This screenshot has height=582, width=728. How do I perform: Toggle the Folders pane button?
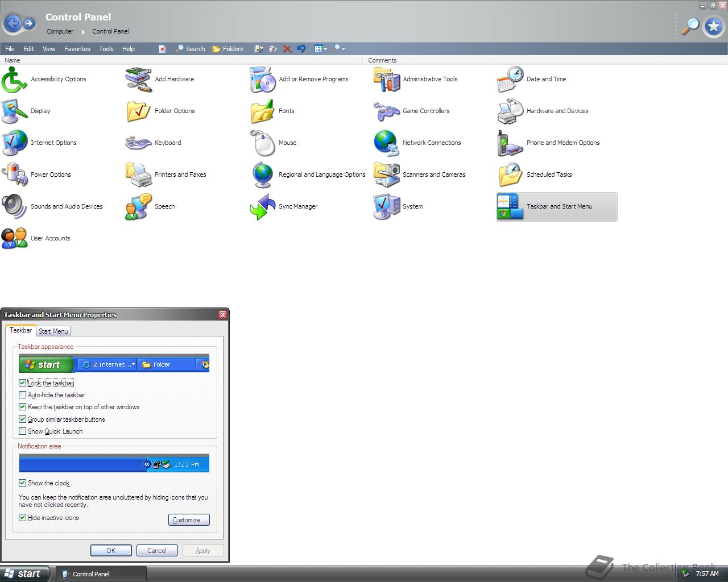[227, 49]
